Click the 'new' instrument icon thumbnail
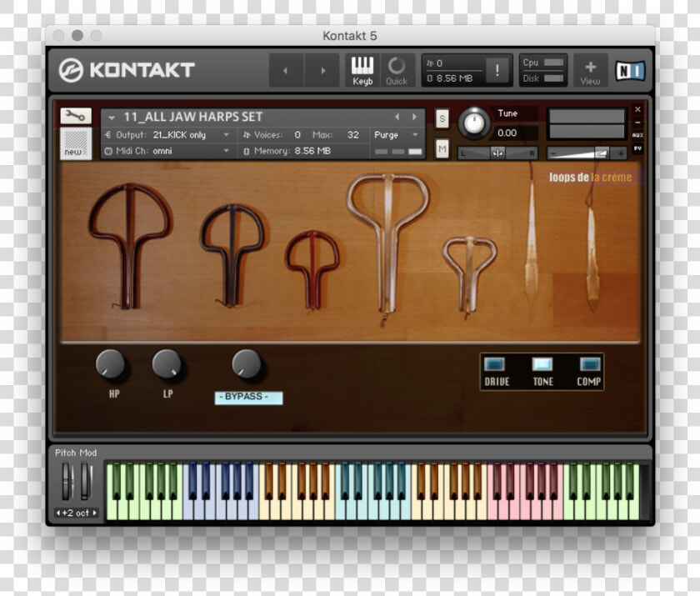This screenshot has height=596, width=700. click(76, 143)
